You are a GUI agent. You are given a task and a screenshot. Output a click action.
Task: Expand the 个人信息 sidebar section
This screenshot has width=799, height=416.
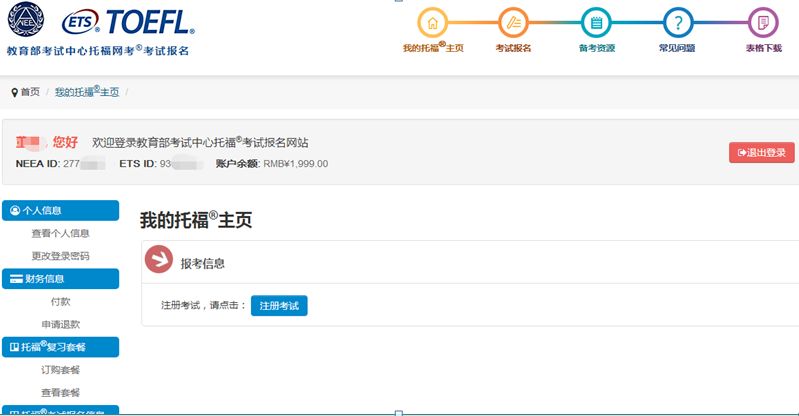[61, 211]
